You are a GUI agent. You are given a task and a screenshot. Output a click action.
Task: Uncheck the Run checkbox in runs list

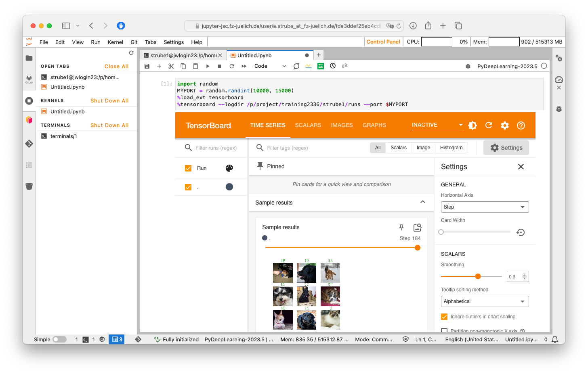click(x=188, y=168)
